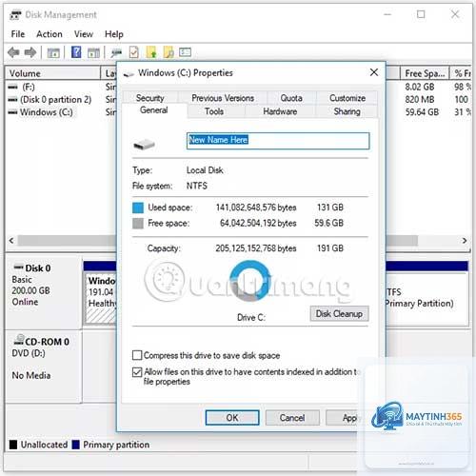Viewport: 476px width, 476px height.
Task: Open the blue Help question-mark toolbar icon
Action: (76, 52)
